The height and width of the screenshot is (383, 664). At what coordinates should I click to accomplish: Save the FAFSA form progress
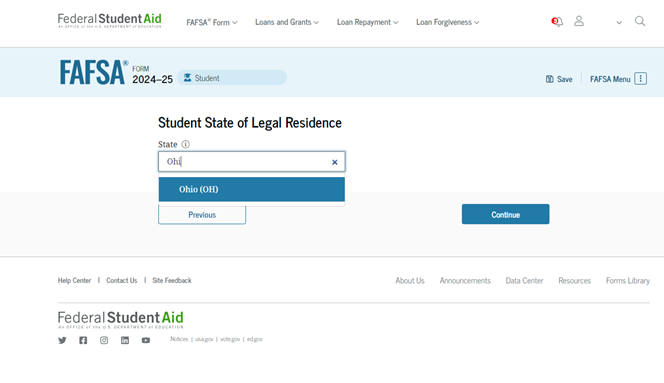pyautogui.click(x=559, y=79)
